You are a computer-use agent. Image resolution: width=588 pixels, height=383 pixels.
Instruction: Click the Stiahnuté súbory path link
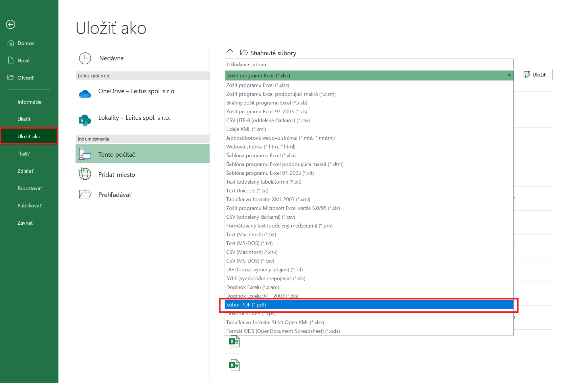pos(273,53)
